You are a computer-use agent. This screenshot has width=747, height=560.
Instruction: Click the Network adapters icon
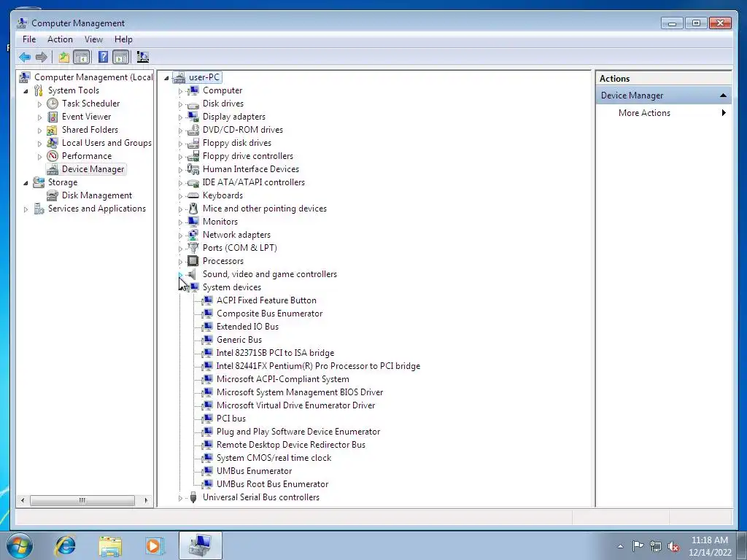click(193, 235)
